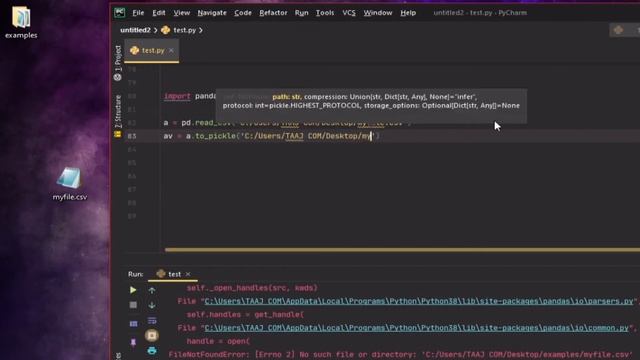Screen dimensions: 640x360
Task: Click the import pandas line
Action: (190, 96)
